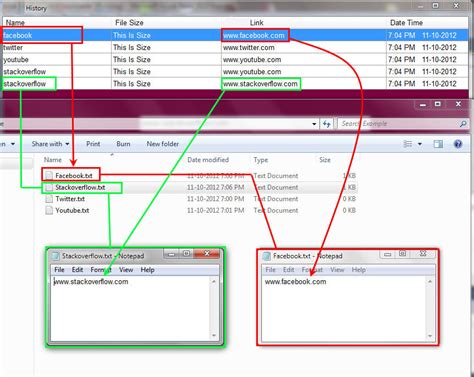Image resolution: width=474 pixels, height=377 pixels.
Task: Click the Print toolbar button
Action: tap(93, 144)
